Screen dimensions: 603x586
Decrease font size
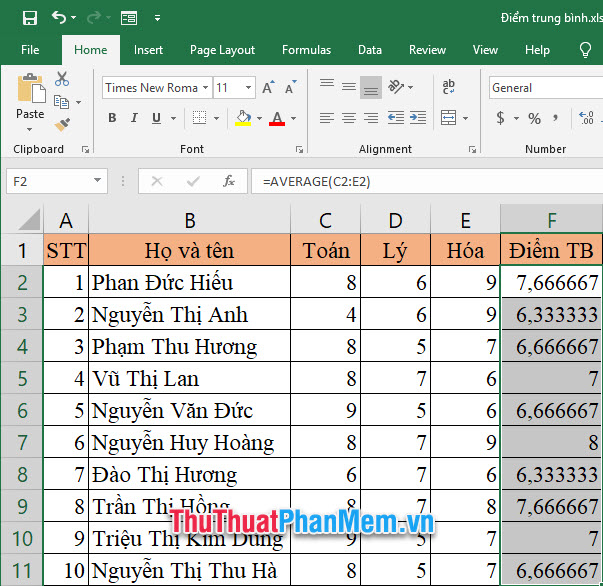click(x=290, y=88)
